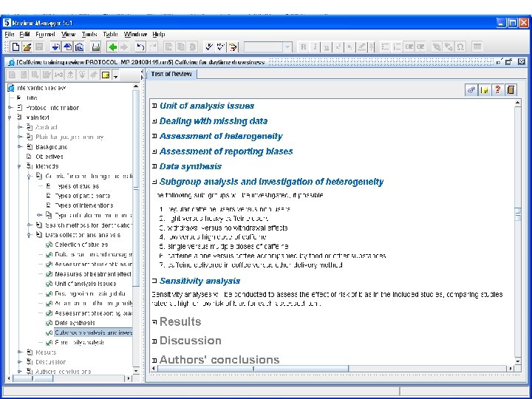The image size is (532, 399).
Task: Click the Authors' conclusions heading
Action: click(219, 360)
